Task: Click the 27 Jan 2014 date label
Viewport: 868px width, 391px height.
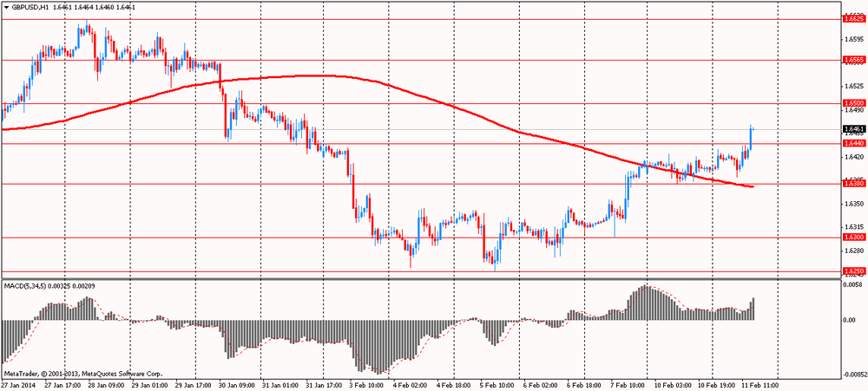Action: click(x=16, y=385)
